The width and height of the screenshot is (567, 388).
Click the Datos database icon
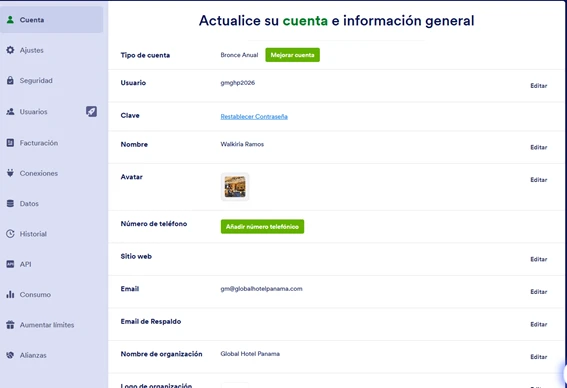pos(10,204)
